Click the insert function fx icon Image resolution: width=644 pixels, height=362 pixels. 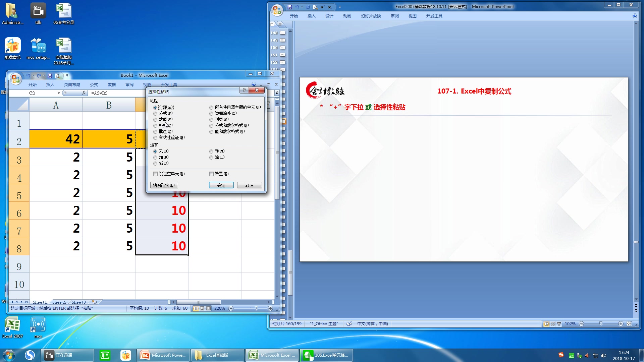(84, 93)
